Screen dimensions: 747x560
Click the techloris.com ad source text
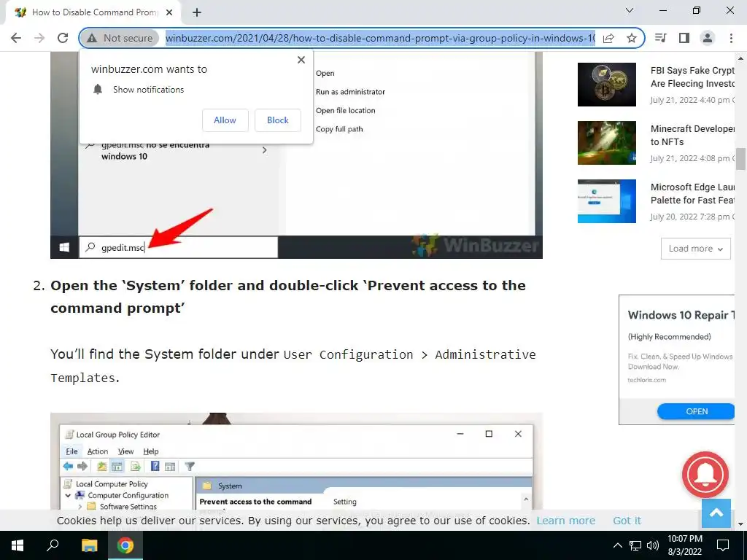(646, 380)
